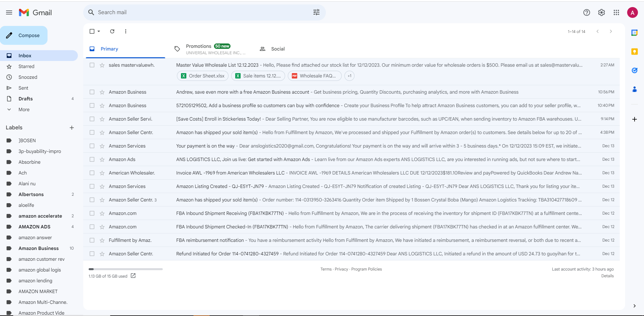
Task: Open the Privacy link
Action: click(341, 269)
